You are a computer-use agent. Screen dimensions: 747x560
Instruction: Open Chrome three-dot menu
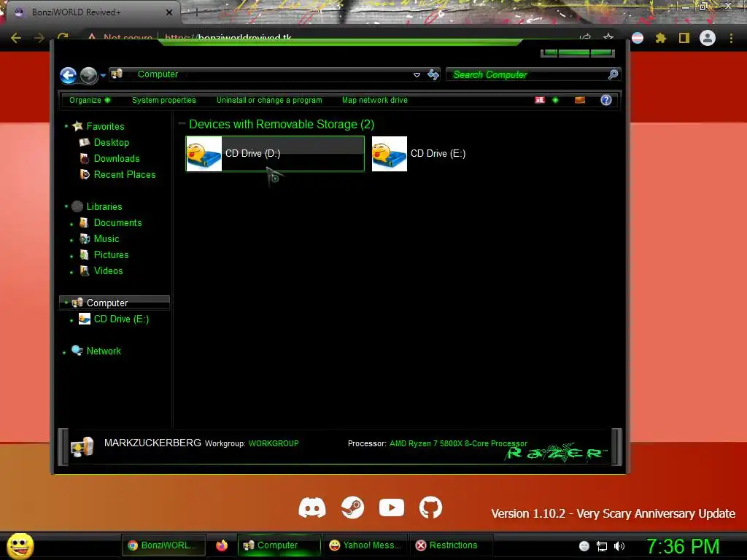tap(731, 38)
